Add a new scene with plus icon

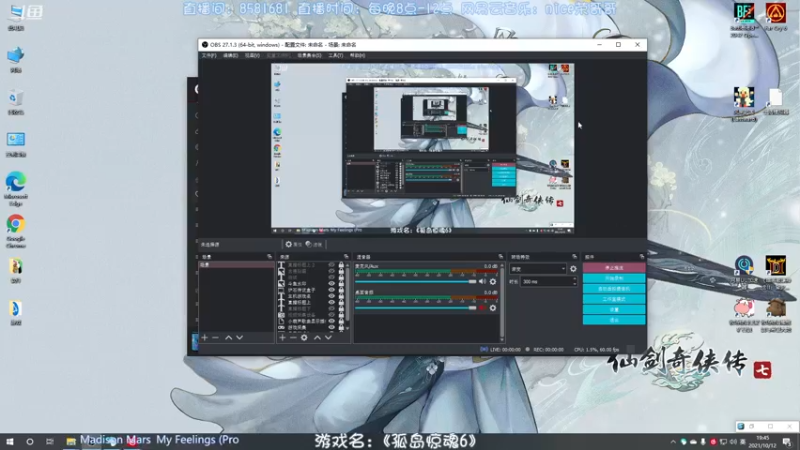tap(205, 338)
